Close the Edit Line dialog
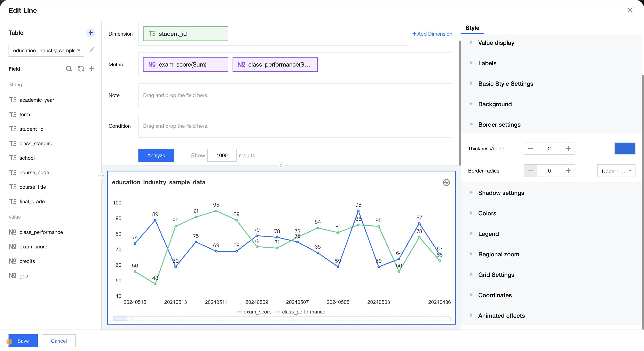Image resolution: width=644 pixels, height=351 pixels. (630, 10)
